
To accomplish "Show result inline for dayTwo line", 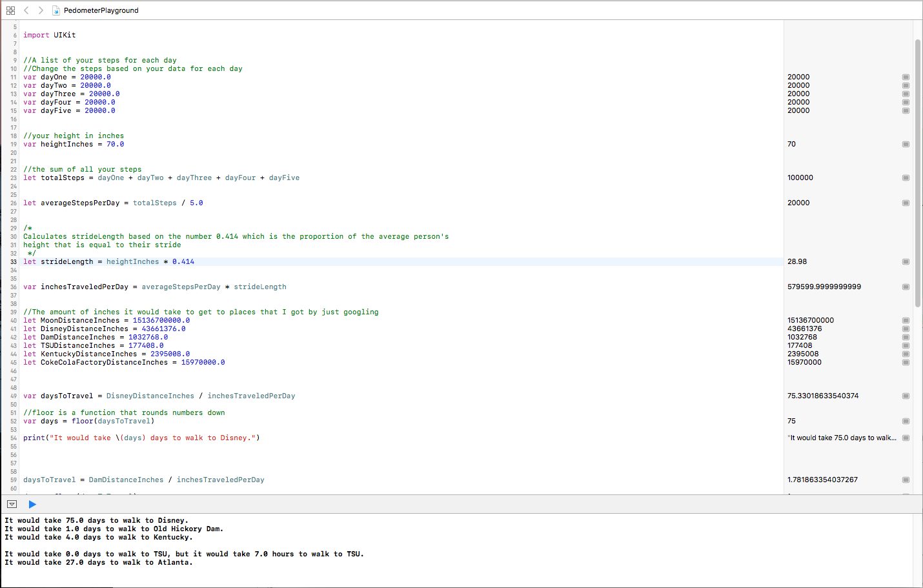I will point(906,85).
